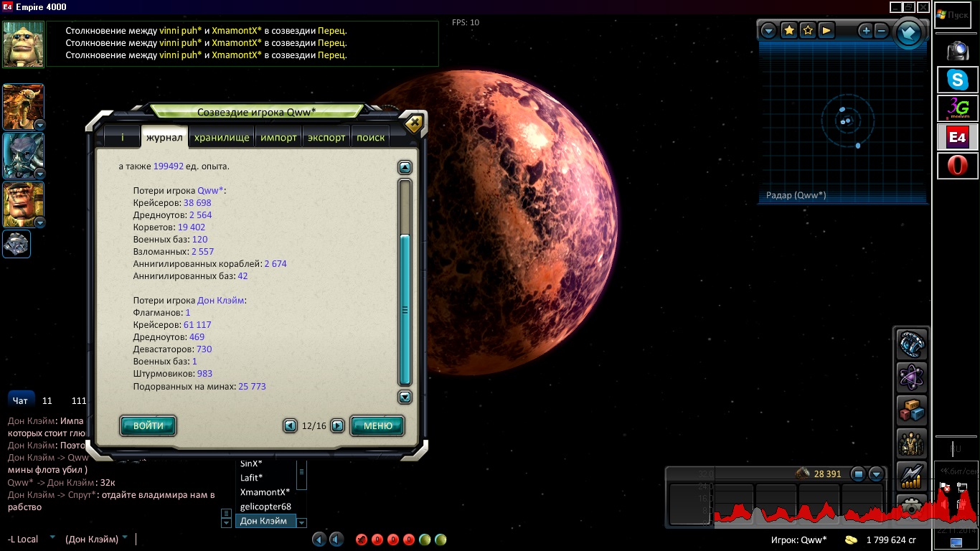
Task: Select SinX* in player list
Action: coord(251,463)
